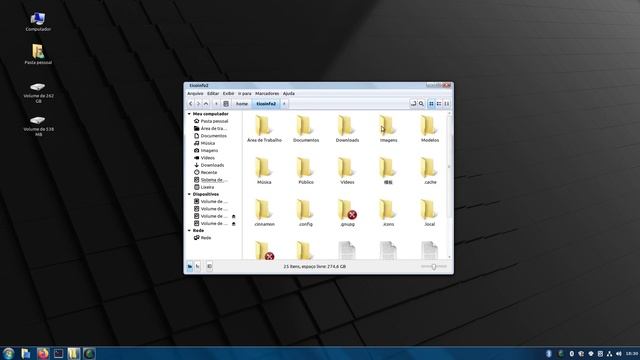Go to parent folder with the up arrow
The width and height of the screenshot is (640, 360).
tap(206, 104)
